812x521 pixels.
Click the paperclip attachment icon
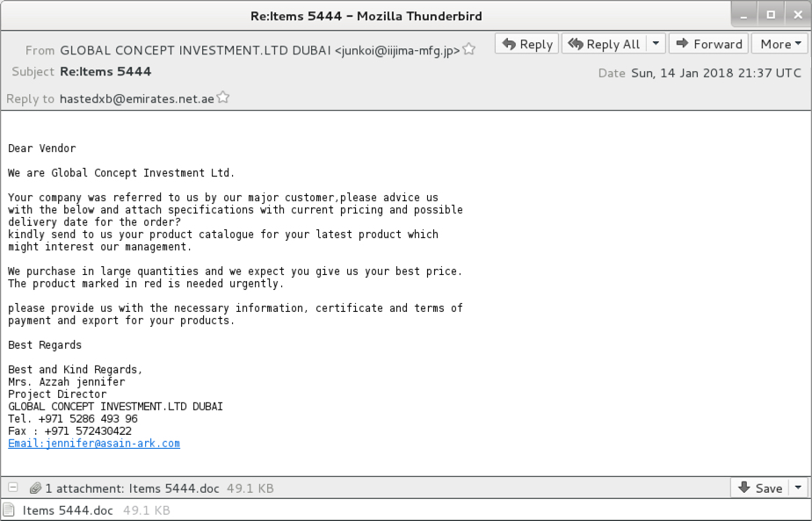pyautogui.click(x=35, y=488)
